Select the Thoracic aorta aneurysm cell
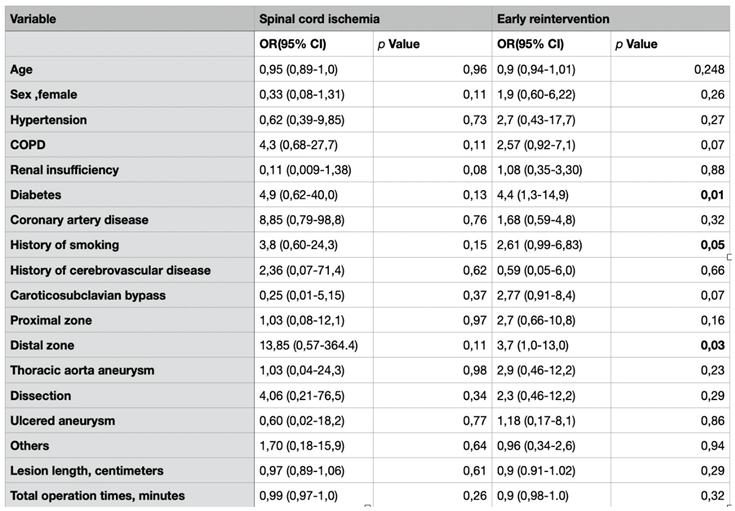 pyautogui.click(x=82, y=370)
